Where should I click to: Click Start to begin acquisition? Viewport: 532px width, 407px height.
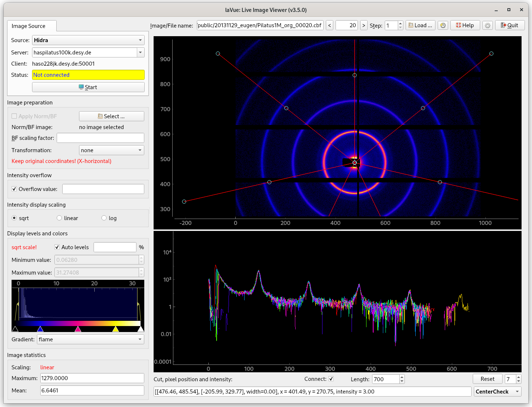point(88,87)
